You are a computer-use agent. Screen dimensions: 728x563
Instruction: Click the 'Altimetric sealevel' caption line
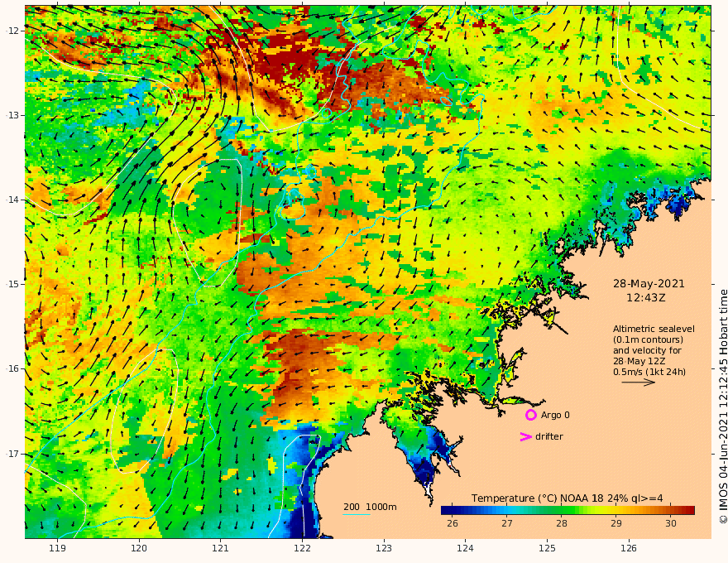(x=654, y=329)
